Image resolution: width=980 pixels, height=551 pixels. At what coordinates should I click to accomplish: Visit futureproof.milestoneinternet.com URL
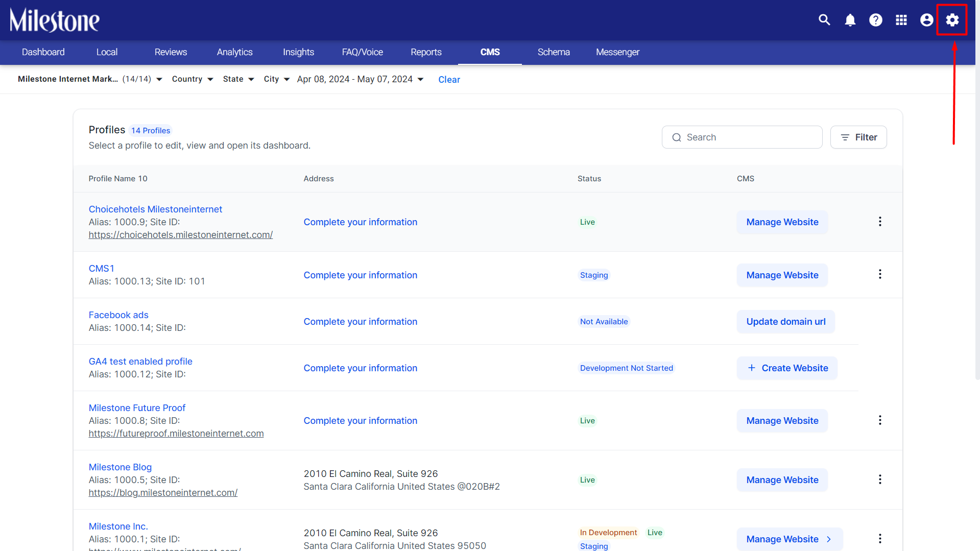coord(176,434)
